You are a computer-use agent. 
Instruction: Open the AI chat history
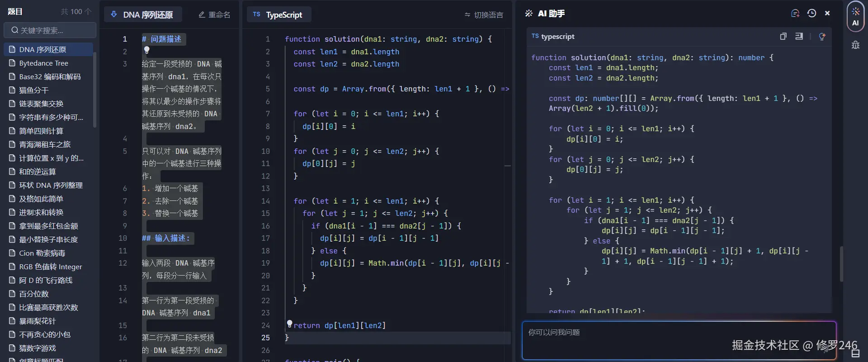[x=811, y=14]
